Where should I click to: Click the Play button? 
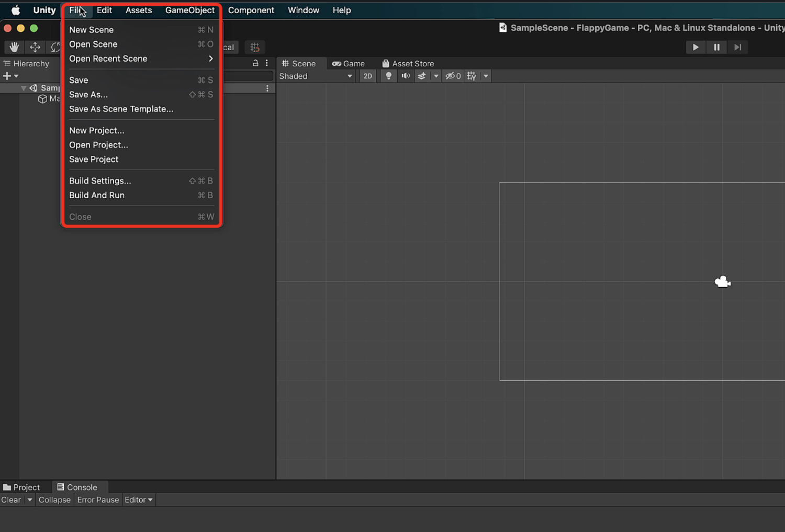point(696,47)
